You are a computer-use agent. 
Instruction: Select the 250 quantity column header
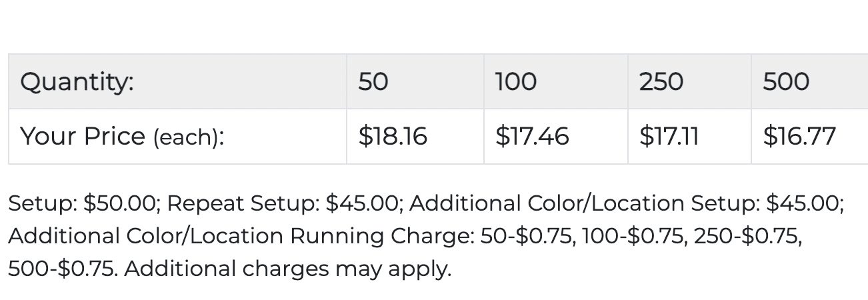[689, 81]
